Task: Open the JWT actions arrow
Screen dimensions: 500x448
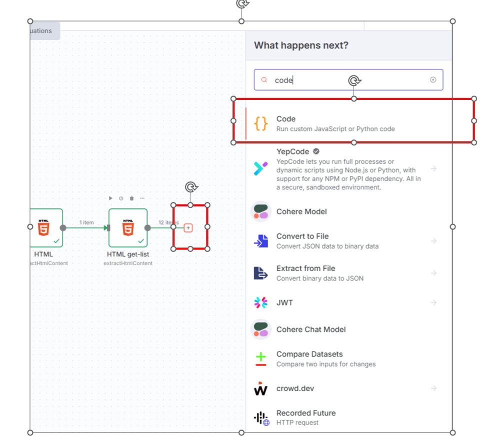Action: point(433,302)
